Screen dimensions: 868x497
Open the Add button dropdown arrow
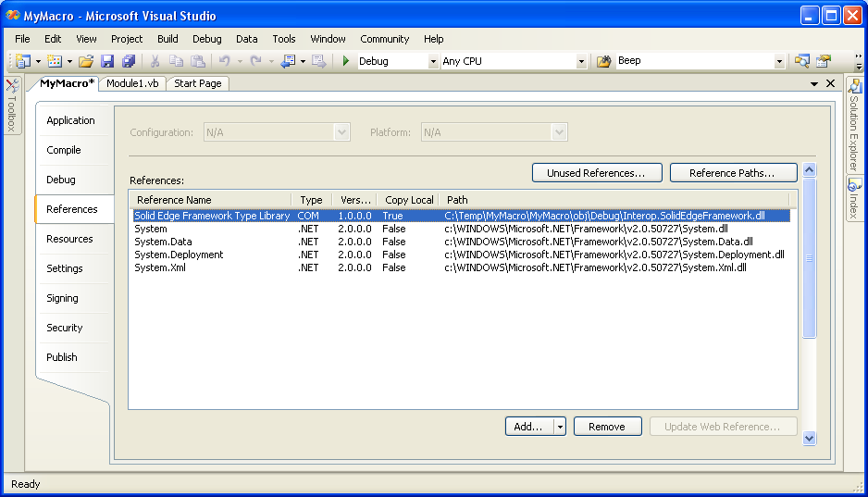coord(560,427)
